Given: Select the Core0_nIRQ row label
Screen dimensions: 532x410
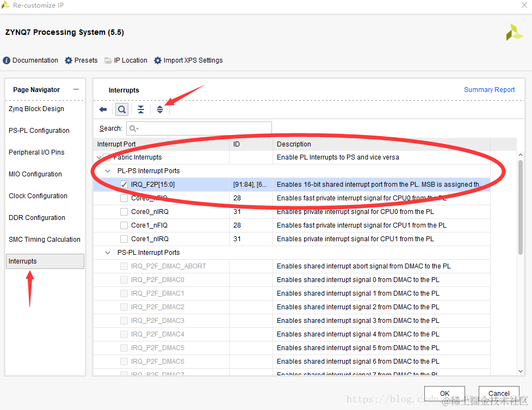Looking at the screenshot, I should point(150,212).
